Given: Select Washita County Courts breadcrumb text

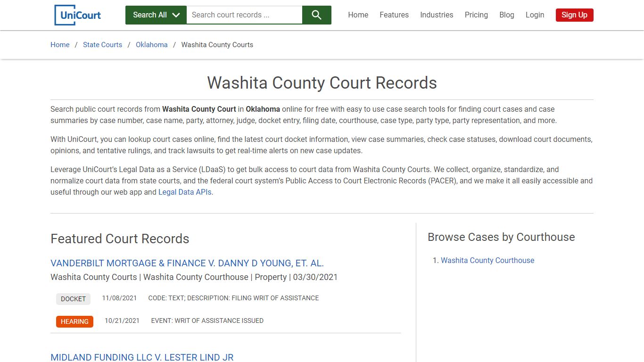Looking at the screenshot, I should pyautogui.click(x=217, y=45).
